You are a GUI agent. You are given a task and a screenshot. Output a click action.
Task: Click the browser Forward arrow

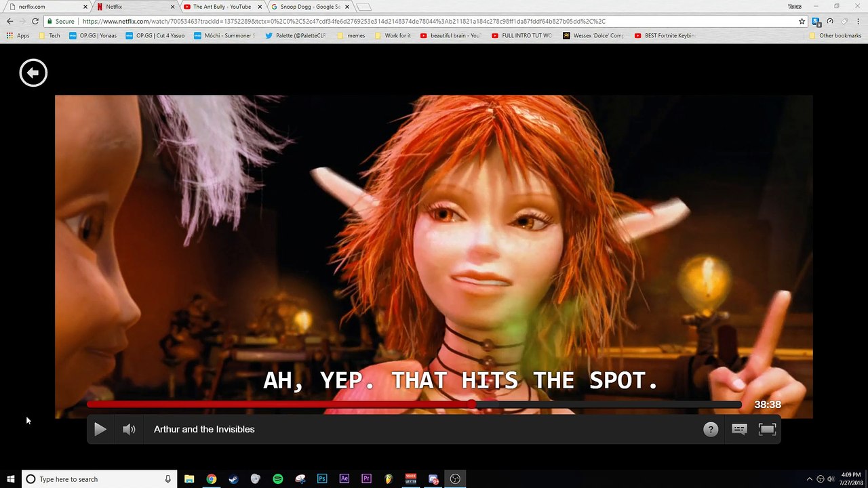point(22,21)
